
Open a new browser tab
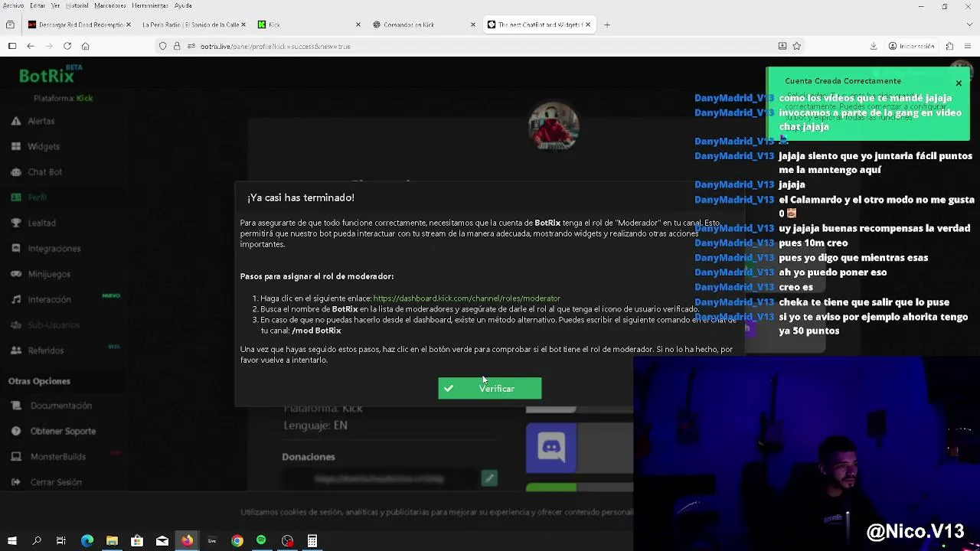tap(607, 24)
